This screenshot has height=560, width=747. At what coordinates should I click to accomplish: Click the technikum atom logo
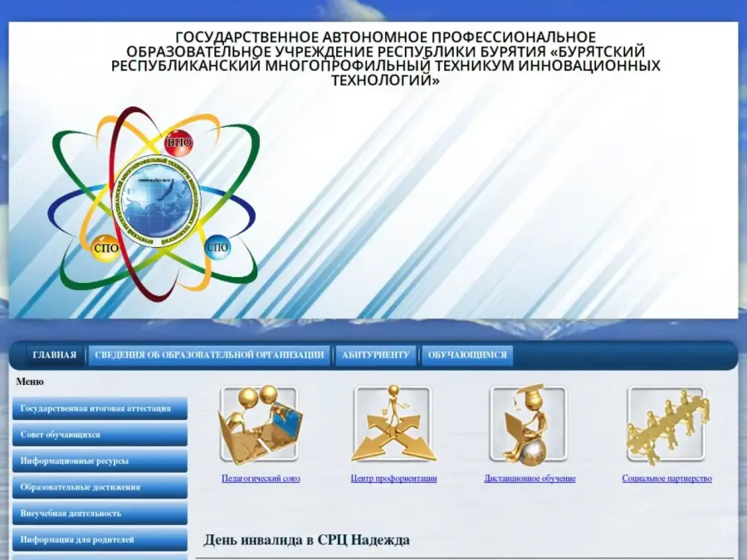coord(154,204)
